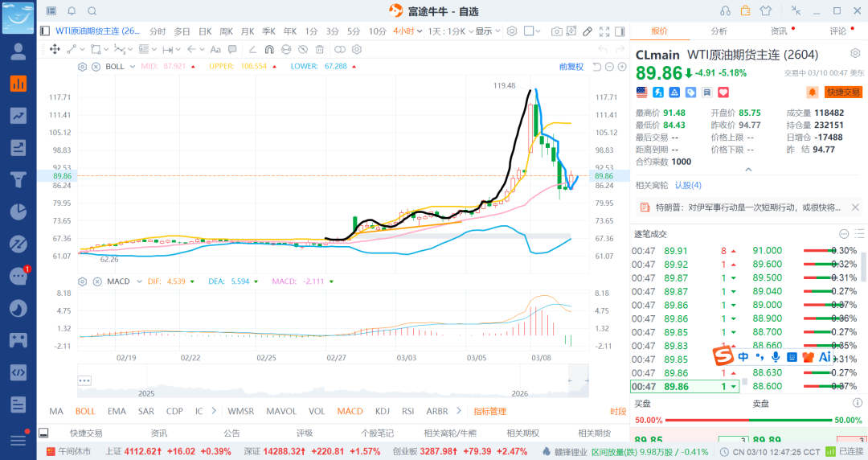The image size is (868, 460).
Task: Expand the BOLL indicator dropdown arrow
Action: [133, 67]
